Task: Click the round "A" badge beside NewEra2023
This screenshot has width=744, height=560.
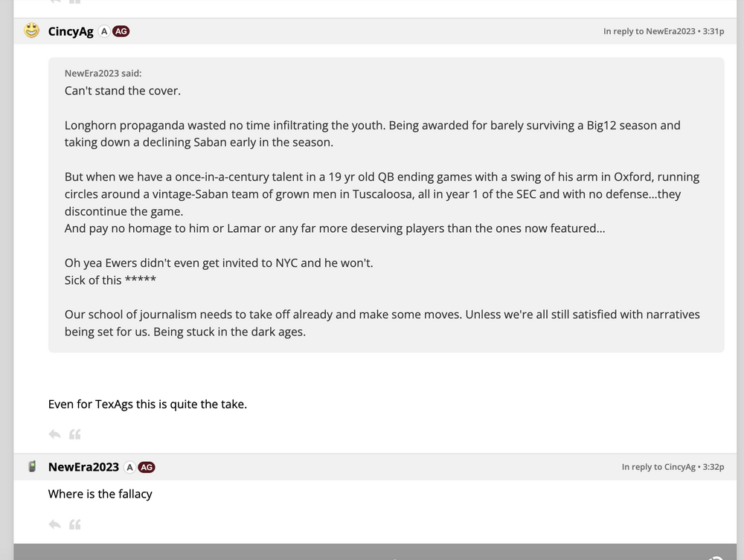Action: [x=129, y=467]
